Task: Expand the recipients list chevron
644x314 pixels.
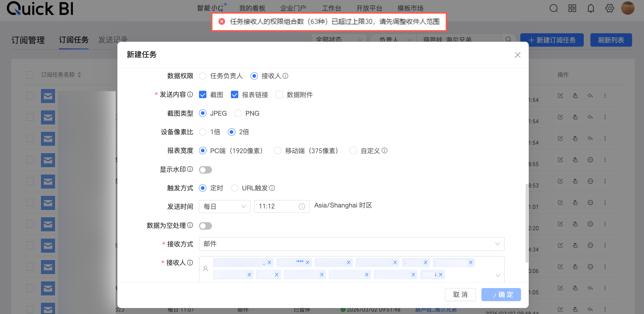Action: coord(498,275)
